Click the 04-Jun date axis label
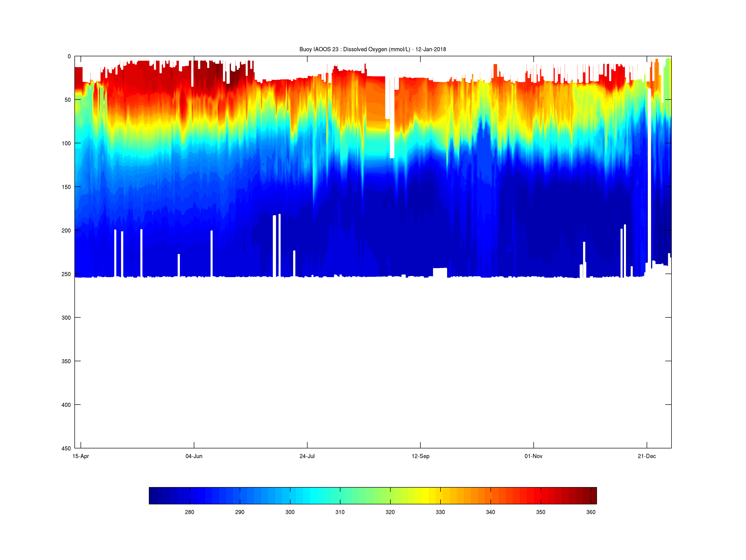The width and height of the screenshot is (746, 560). point(194,456)
